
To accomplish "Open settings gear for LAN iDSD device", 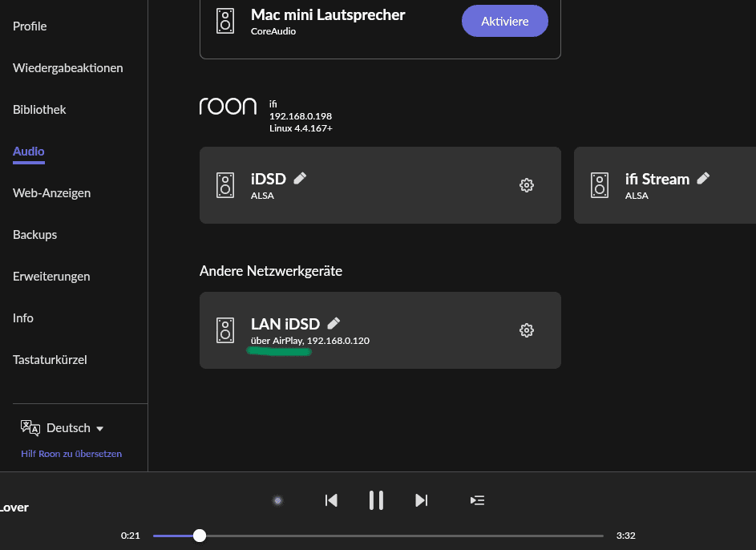I will click(527, 330).
